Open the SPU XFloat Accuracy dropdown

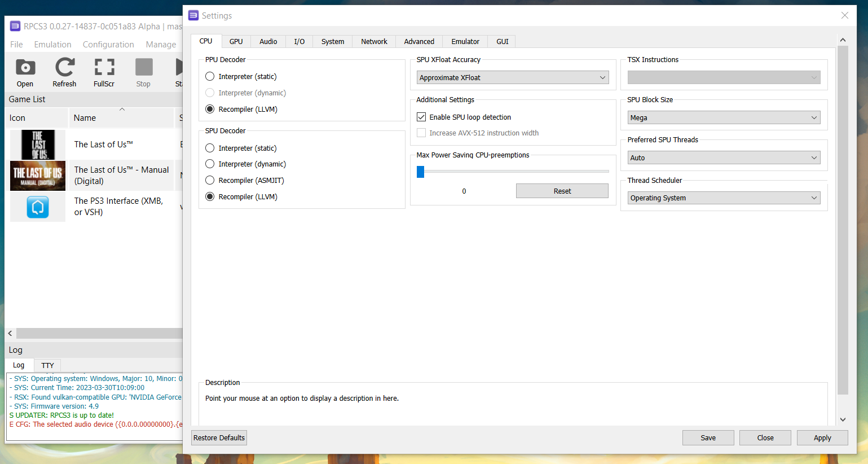(513, 77)
